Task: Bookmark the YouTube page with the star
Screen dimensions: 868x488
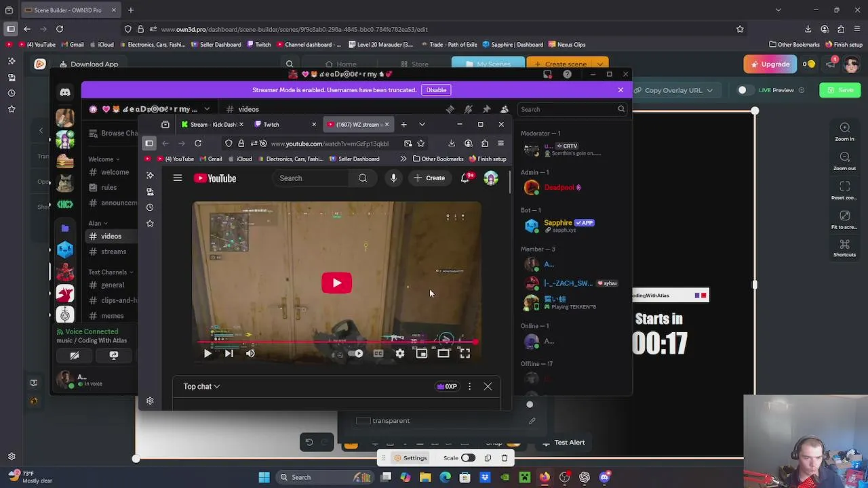Action: [x=420, y=144]
